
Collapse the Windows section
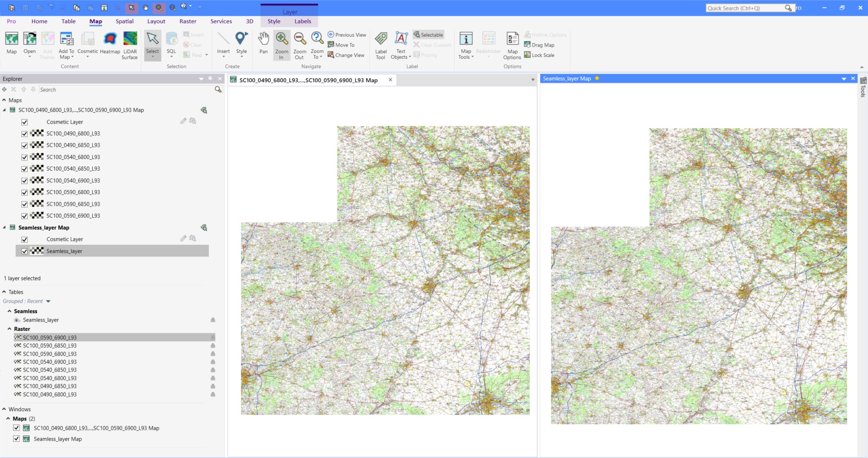click(4, 409)
